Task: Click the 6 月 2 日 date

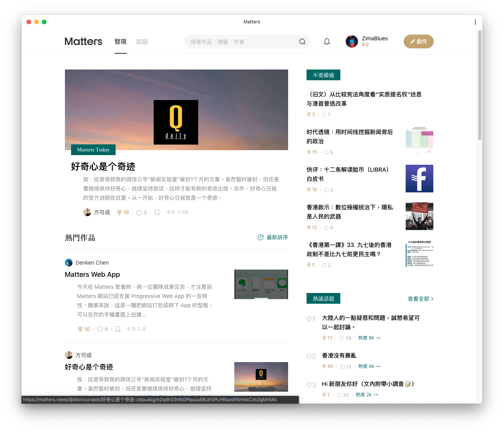Action: pyautogui.click(x=137, y=329)
